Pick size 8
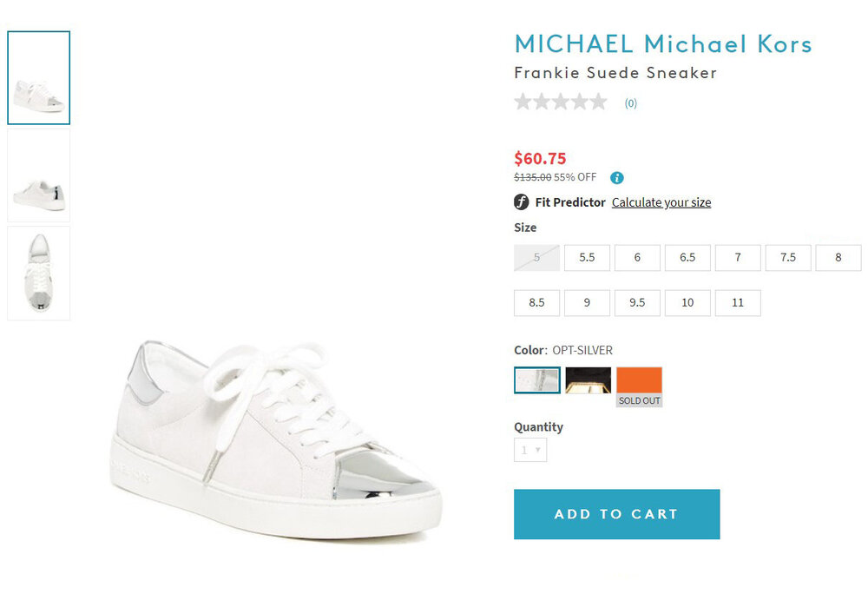868x594 pixels. 838,258
